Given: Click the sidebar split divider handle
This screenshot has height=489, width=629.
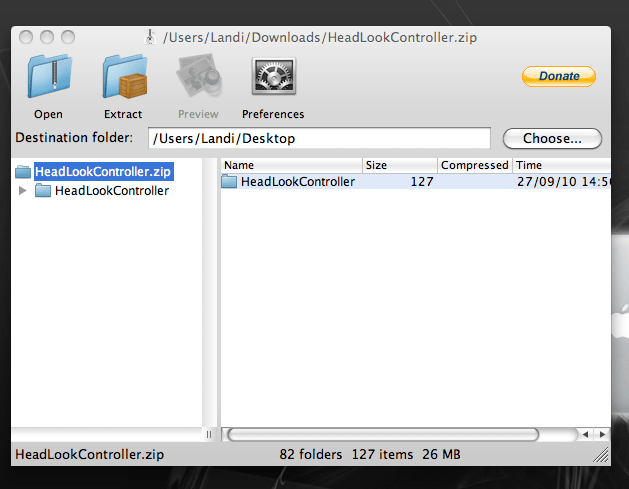Looking at the screenshot, I should [x=210, y=435].
